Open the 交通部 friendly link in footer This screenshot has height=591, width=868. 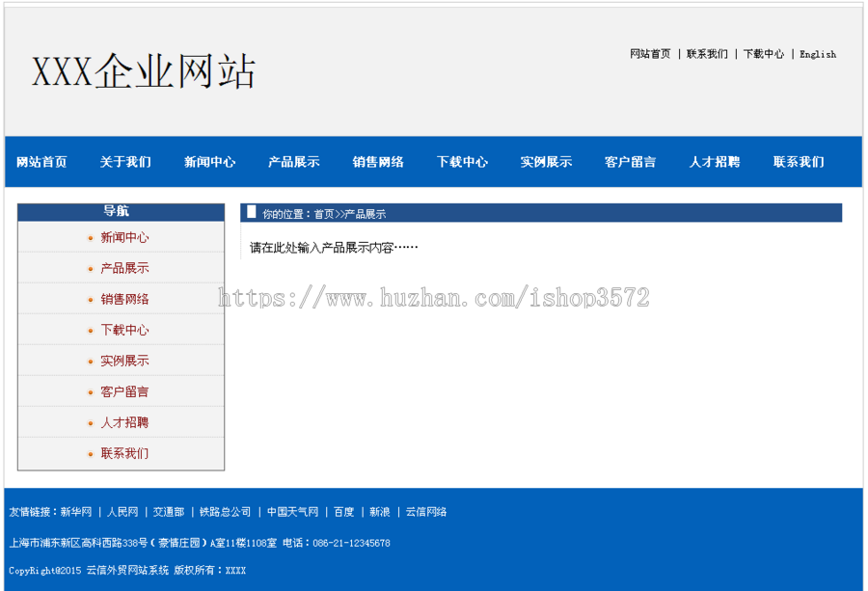[169, 512]
